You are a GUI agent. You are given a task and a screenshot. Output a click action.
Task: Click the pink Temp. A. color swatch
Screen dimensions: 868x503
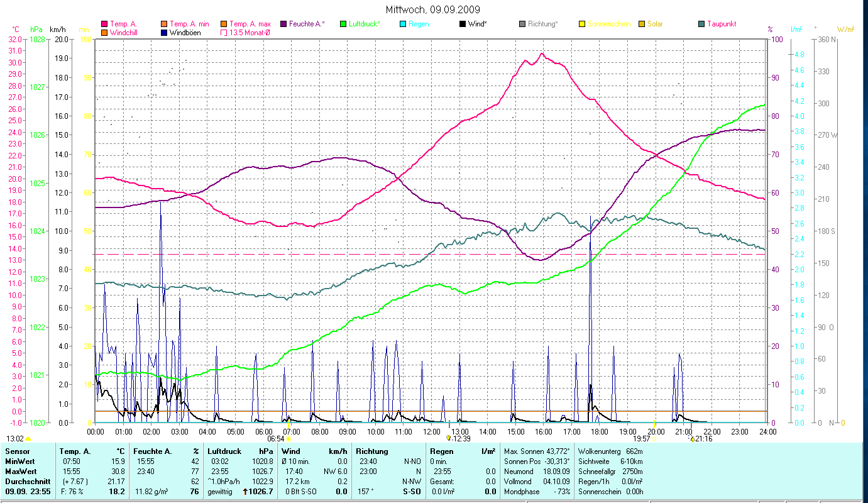tap(104, 24)
